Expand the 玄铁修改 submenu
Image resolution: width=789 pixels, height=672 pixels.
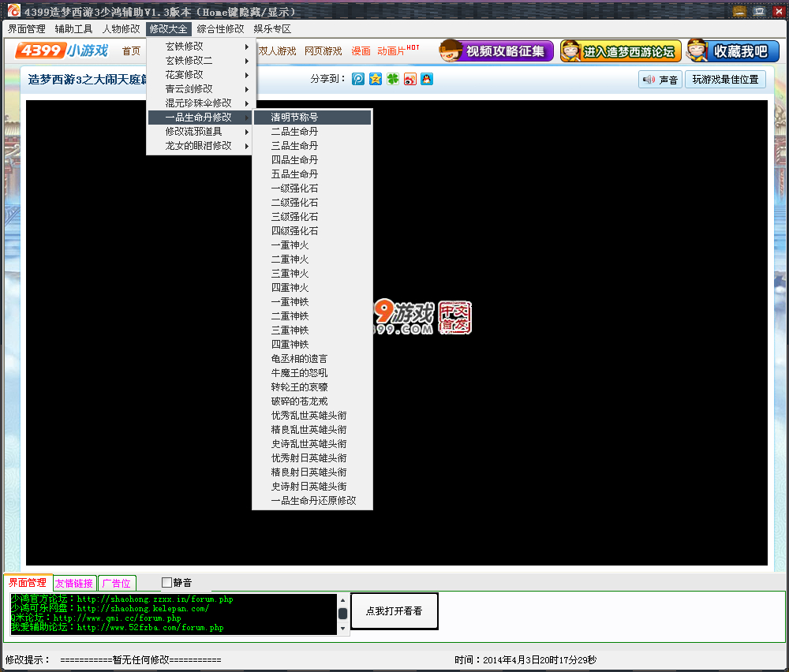click(200, 47)
